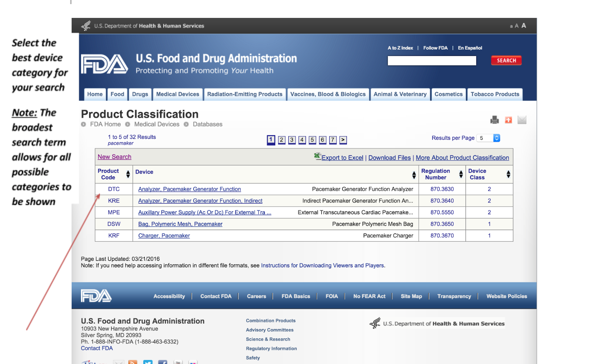Click the Export to Excel link
Screen dimensions: 602x364
342,158
